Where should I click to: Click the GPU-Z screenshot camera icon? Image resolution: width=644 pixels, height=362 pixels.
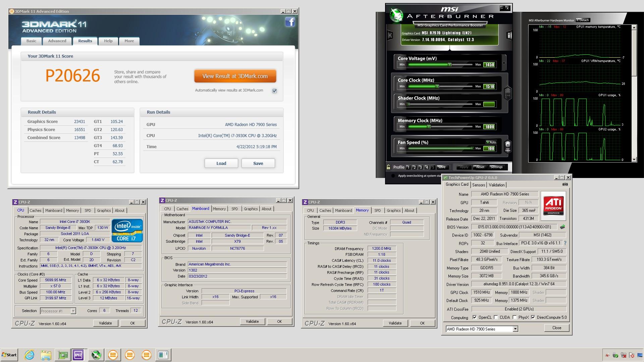(x=565, y=184)
